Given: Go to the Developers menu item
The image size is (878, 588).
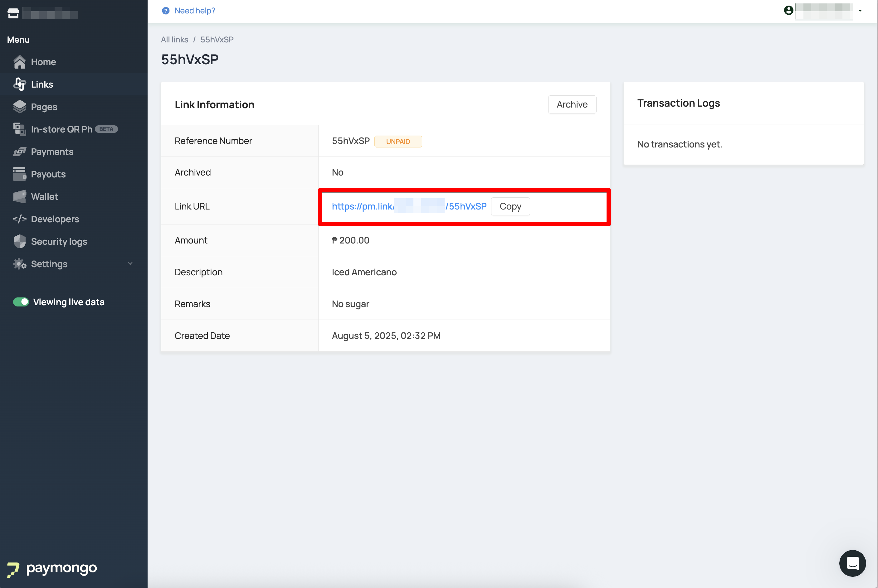Looking at the screenshot, I should click(x=55, y=219).
